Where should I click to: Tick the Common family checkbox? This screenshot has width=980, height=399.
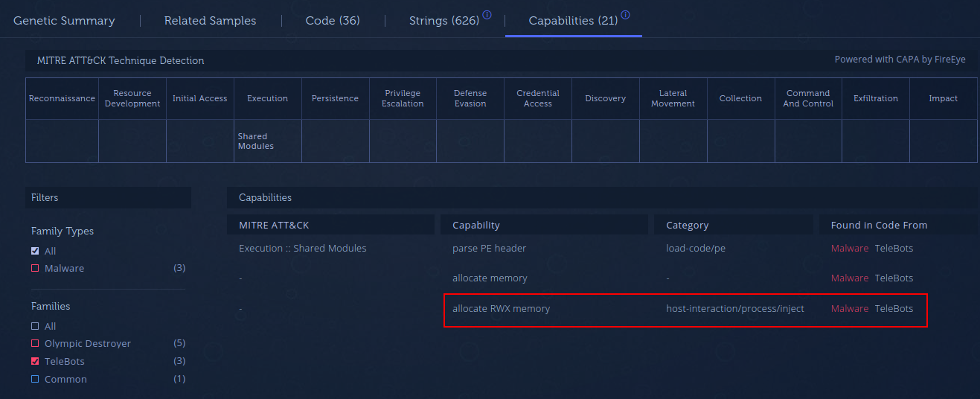tap(35, 380)
